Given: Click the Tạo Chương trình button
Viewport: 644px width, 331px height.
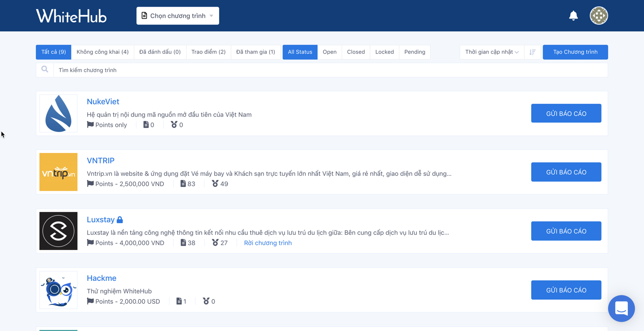Looking at the screenshot, I should (575, 52).
